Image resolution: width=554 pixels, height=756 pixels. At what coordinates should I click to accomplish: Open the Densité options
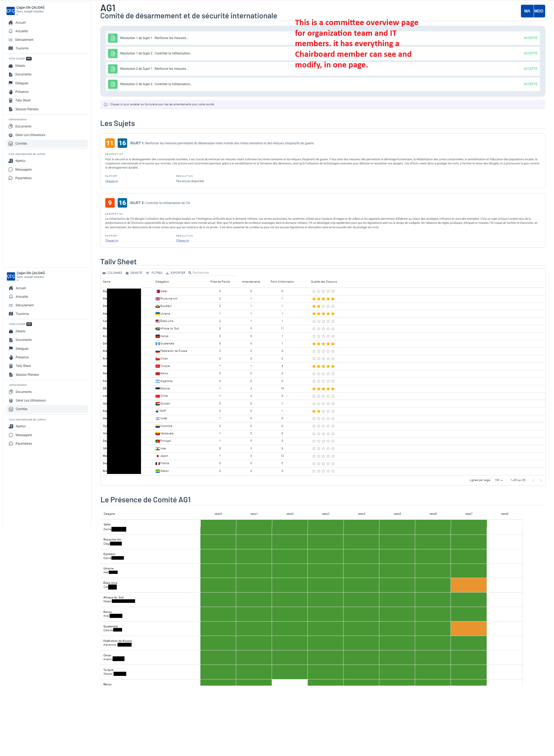[x=135, y=273]
